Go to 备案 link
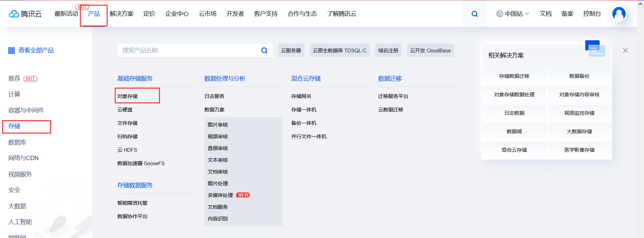The height and width of the screenshot is (238, 644). tap(568, 14)
